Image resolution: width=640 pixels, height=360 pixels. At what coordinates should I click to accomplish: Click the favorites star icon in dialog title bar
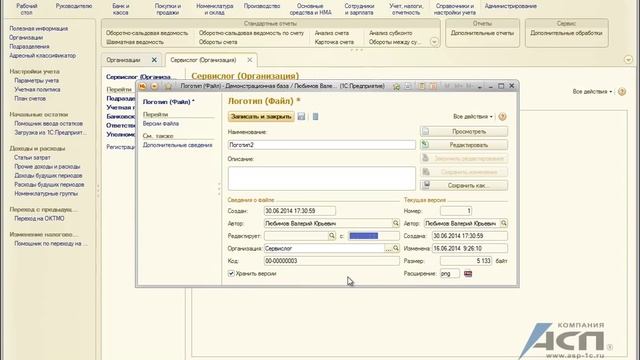pyautogui.click(x=168, y=86)
